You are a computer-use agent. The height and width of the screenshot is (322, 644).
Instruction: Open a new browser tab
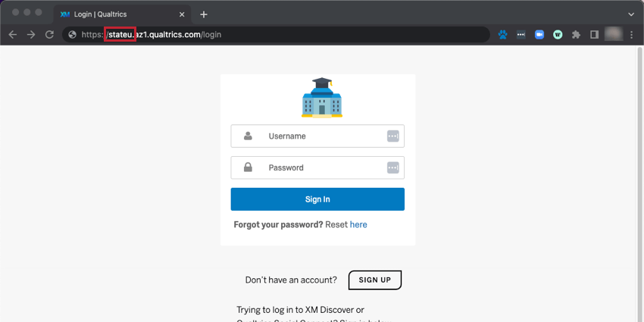204,14
